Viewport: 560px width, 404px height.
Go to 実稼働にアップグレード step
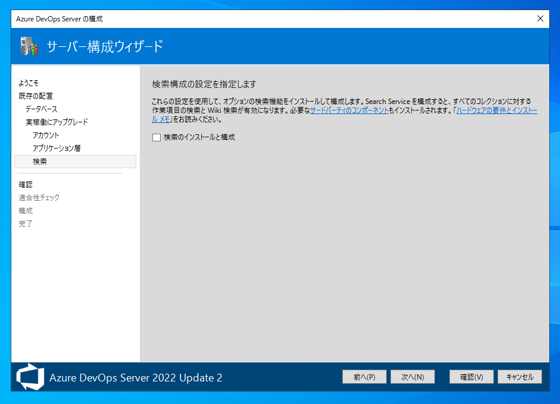pos(57,122)
